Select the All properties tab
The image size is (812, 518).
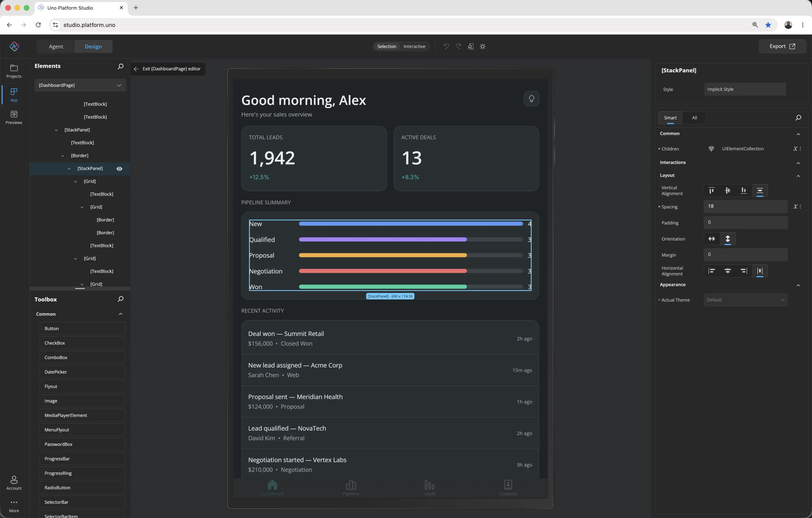694,118
